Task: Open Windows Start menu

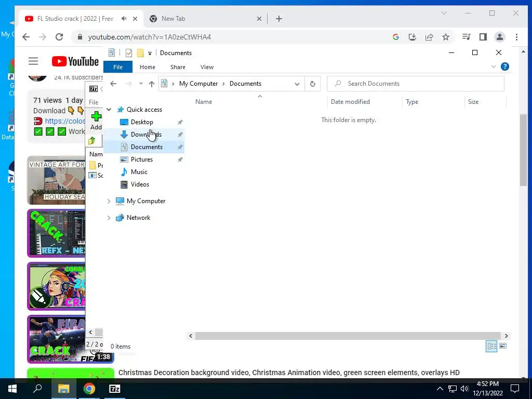Action: click(x=12, y=389)
